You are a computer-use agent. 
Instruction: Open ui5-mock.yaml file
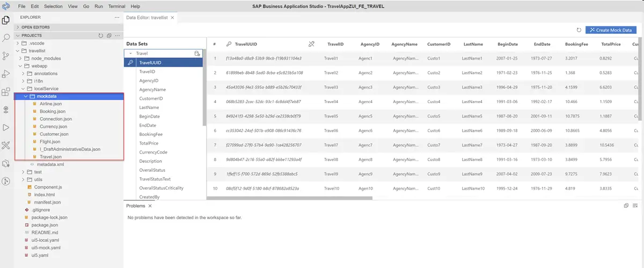point(46,248)
